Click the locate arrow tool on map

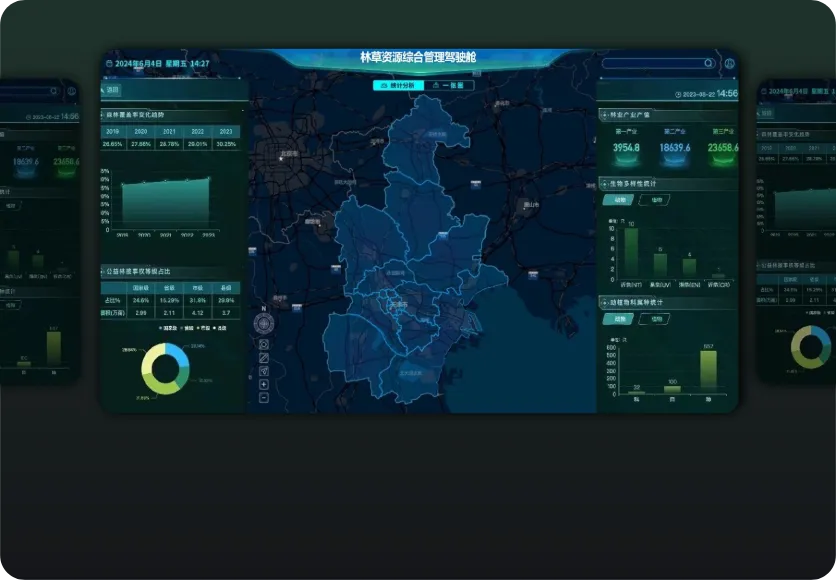click(263, 371)
